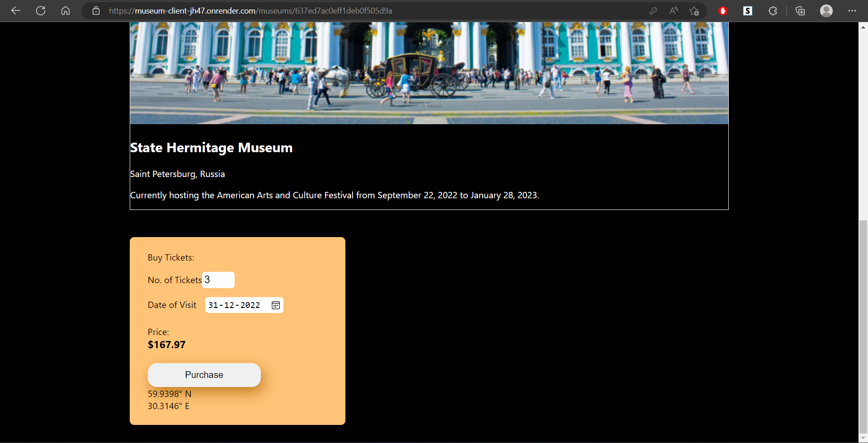Open the calendar icon for Date of Visit
Viewport: 868px width, 443px height.
pyautogui.click(x=275, y=305)
